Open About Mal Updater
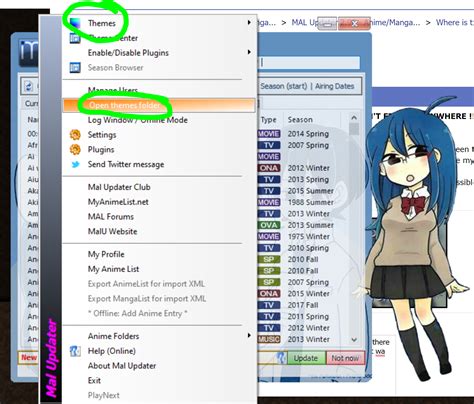The height and width of the screenshot is (404, 474). [x=122, y=366]
